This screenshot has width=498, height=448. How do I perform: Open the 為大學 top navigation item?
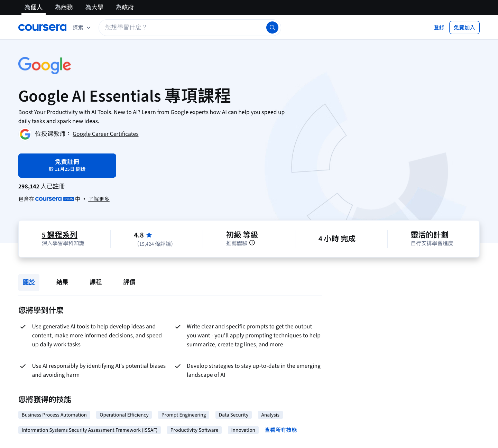pos(94,7)
